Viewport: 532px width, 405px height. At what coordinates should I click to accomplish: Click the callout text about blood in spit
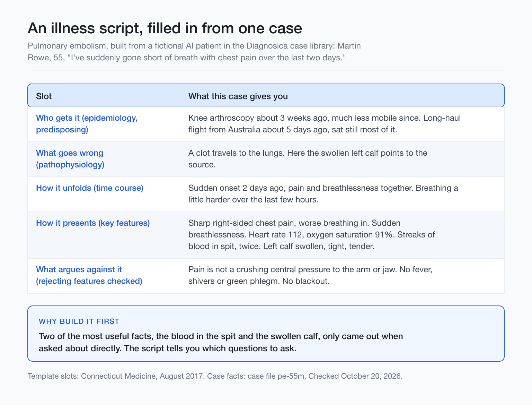(x=221, y=342)
